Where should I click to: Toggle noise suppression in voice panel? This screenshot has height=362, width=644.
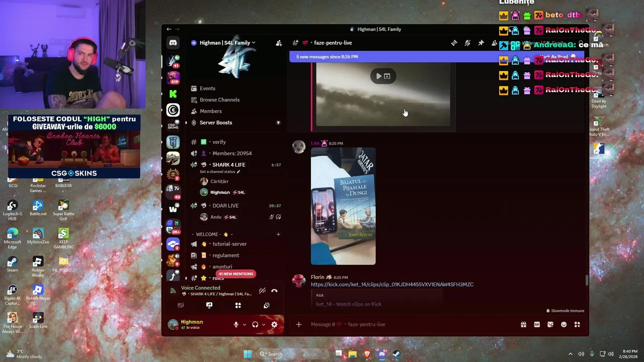pos(262,291)
